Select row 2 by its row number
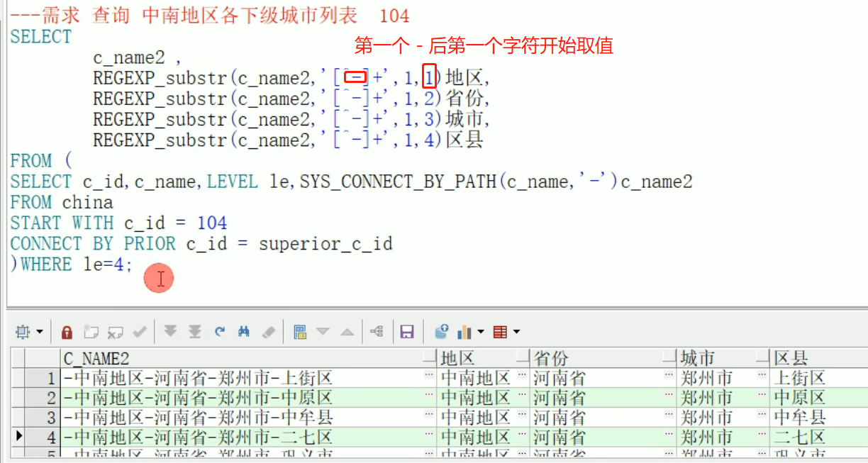Image resolution: width=868 pixels, height=463 pixels. (x=43, y=398)
